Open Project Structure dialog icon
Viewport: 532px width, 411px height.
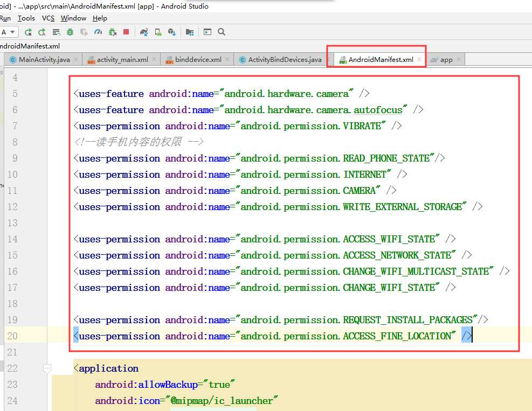[190, 32]
